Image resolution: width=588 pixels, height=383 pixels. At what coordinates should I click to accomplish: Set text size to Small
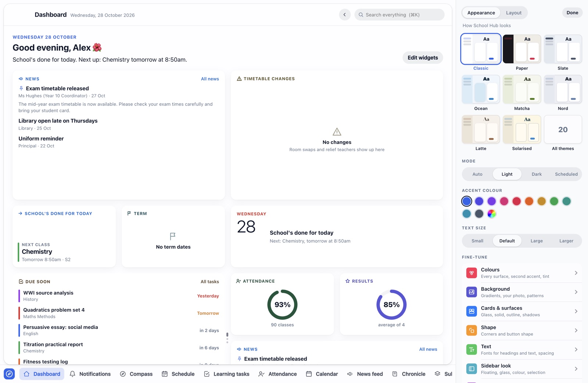click(x=477, y=241)
